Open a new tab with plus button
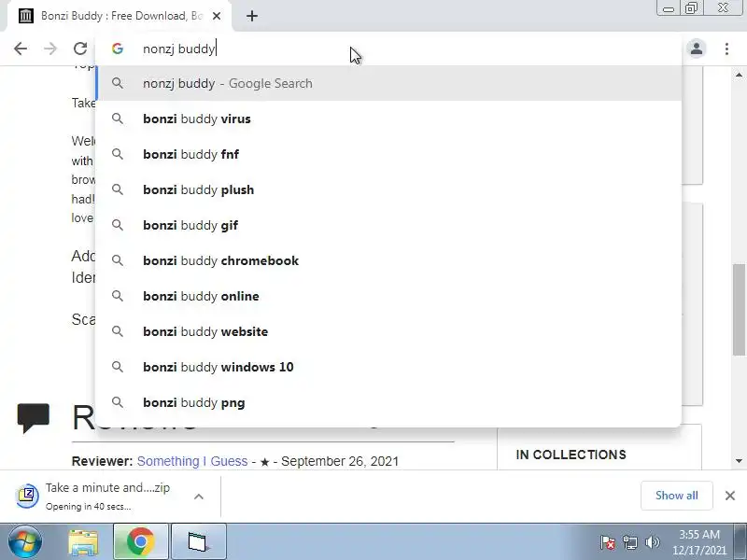Screen dimensions: 747x560 click(x=252, y=16)
